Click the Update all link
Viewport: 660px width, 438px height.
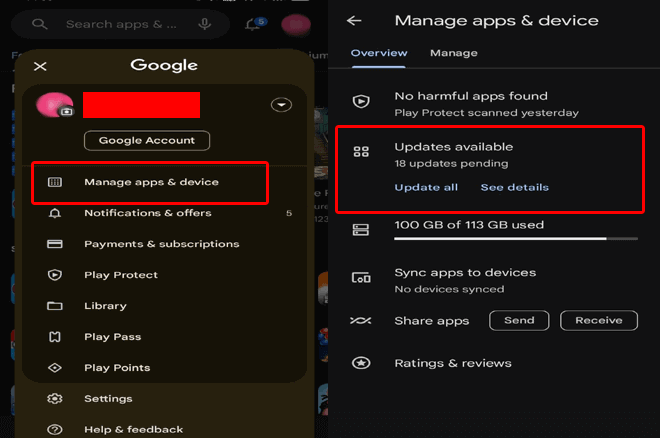point(426,187)
